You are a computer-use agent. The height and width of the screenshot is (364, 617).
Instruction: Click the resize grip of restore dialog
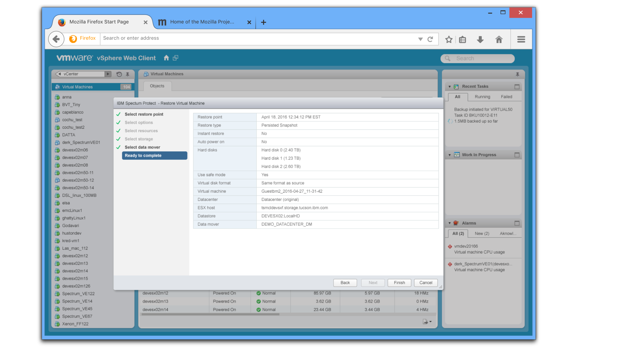pos(441,287)
